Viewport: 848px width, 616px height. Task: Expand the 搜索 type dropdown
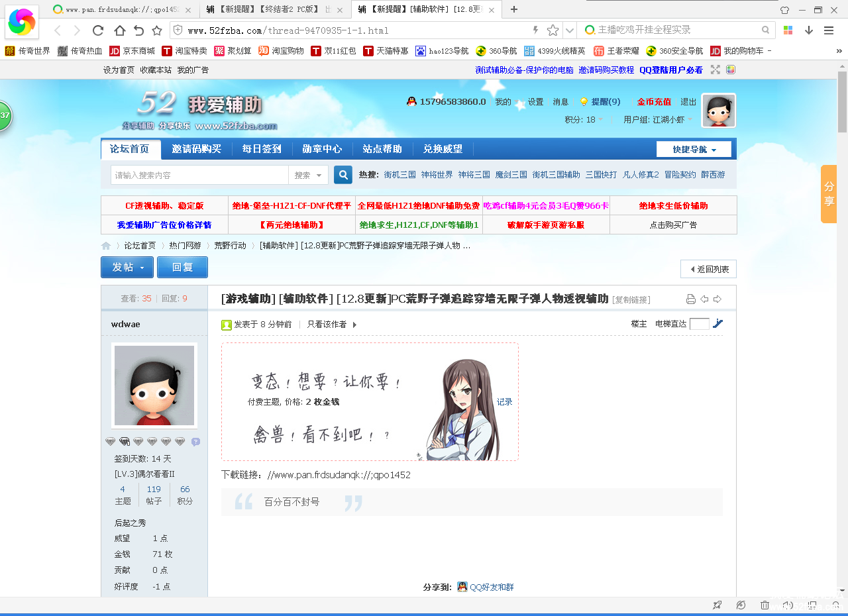(x=309, y=175)
